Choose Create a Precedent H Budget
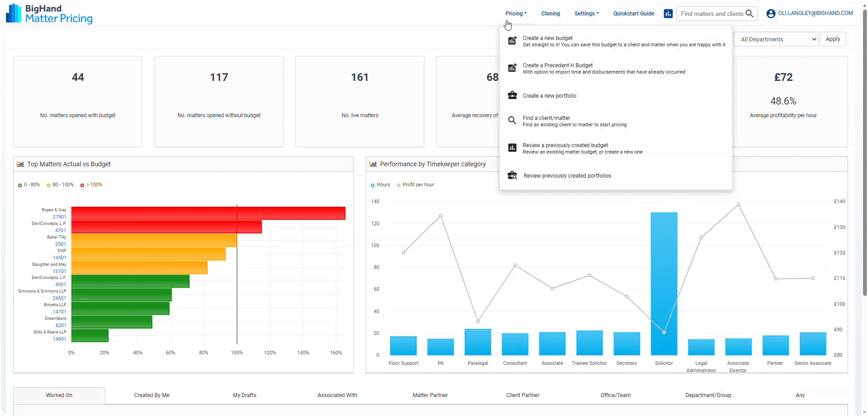868x418 pixels. tap(616, 69)
